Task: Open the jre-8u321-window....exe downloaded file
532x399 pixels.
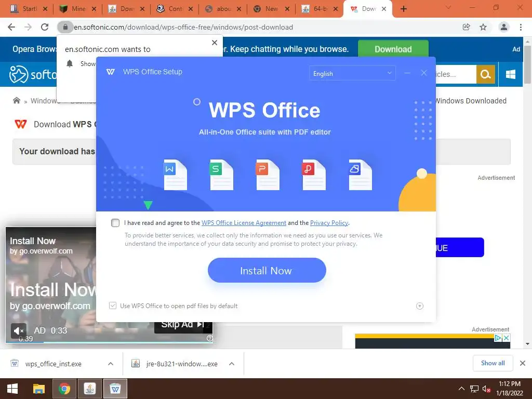Action: [182, 364]
